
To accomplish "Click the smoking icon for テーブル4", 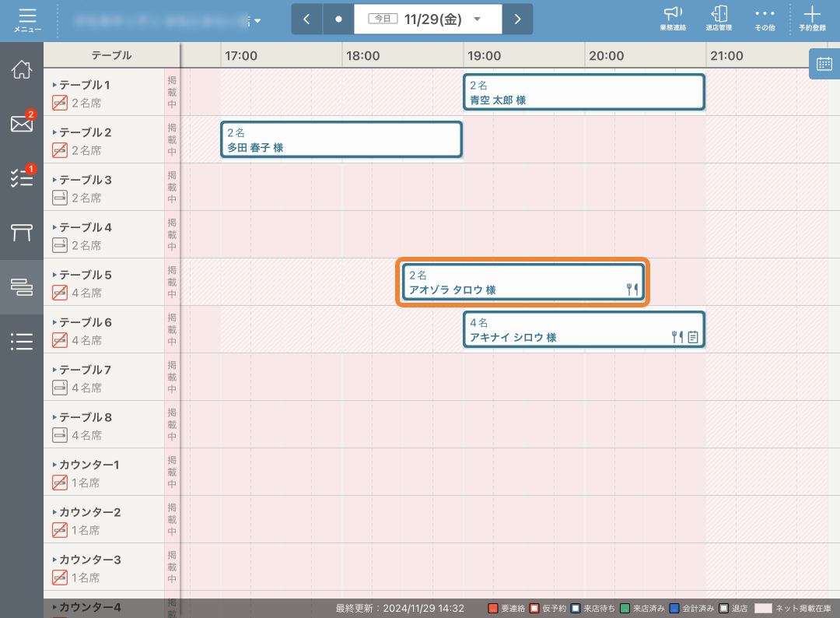I will coord(60,245).
